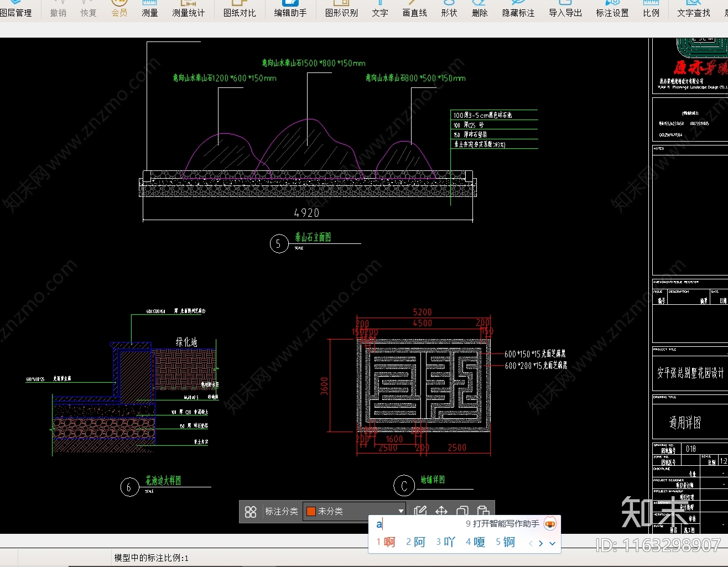The image size is (728, 567).
Task: Click the 删除 delete tool
Action: (x=480, y=9)
